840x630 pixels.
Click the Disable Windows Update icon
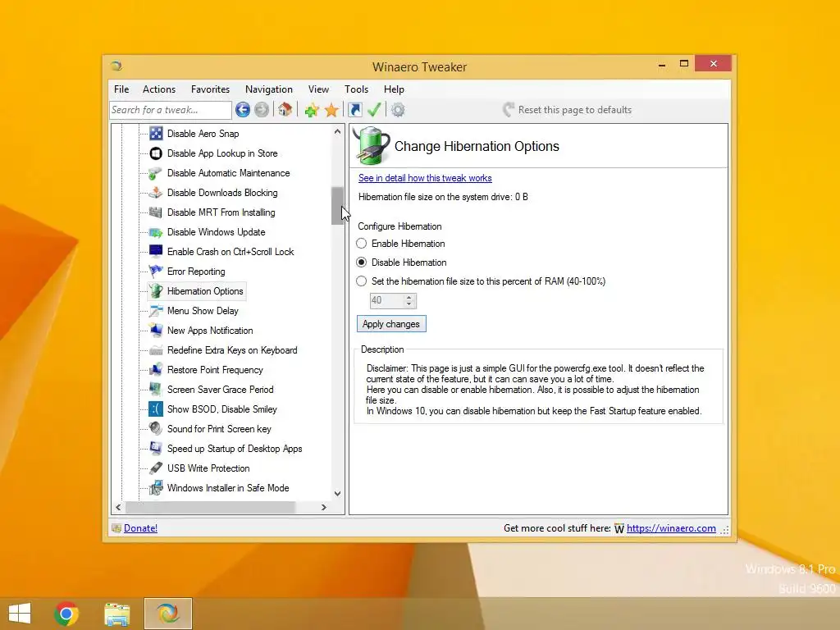(156, 232)
